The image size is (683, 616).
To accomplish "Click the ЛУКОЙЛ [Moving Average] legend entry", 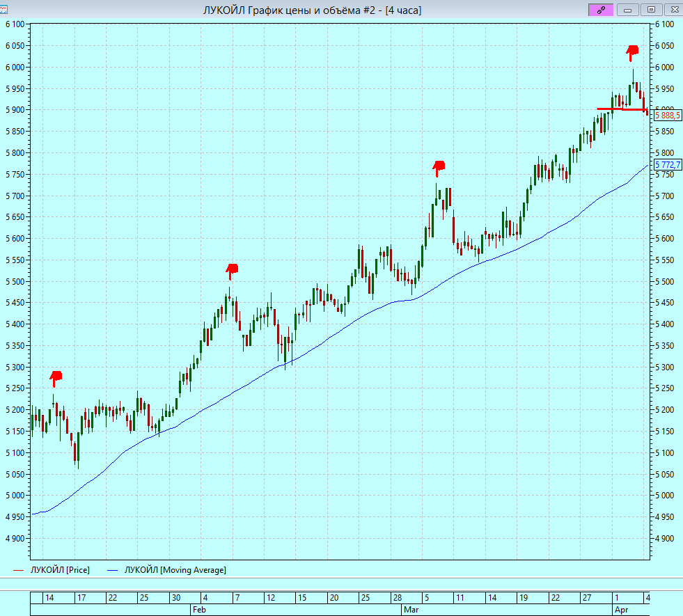I will (175, 570).
